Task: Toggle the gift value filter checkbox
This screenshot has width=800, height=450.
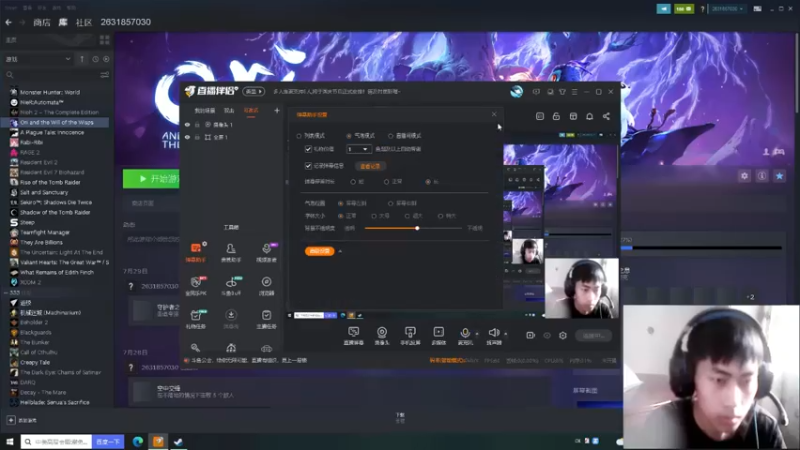Action: pos(308,149)
